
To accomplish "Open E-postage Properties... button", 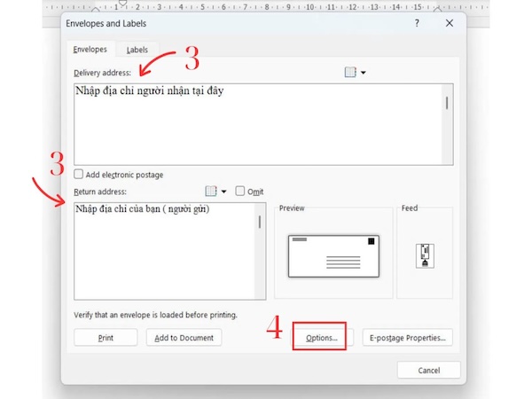I will coord(408,338).
